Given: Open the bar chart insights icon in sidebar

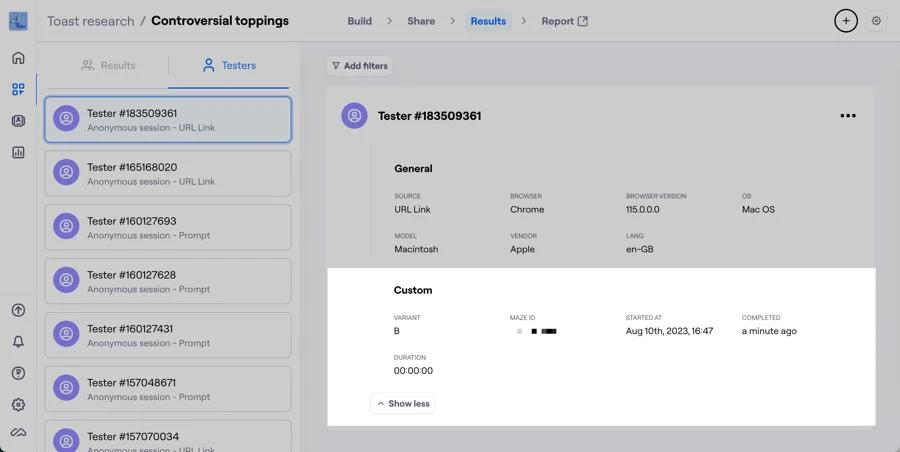Looking at the screenshot, I should point(18,152).
